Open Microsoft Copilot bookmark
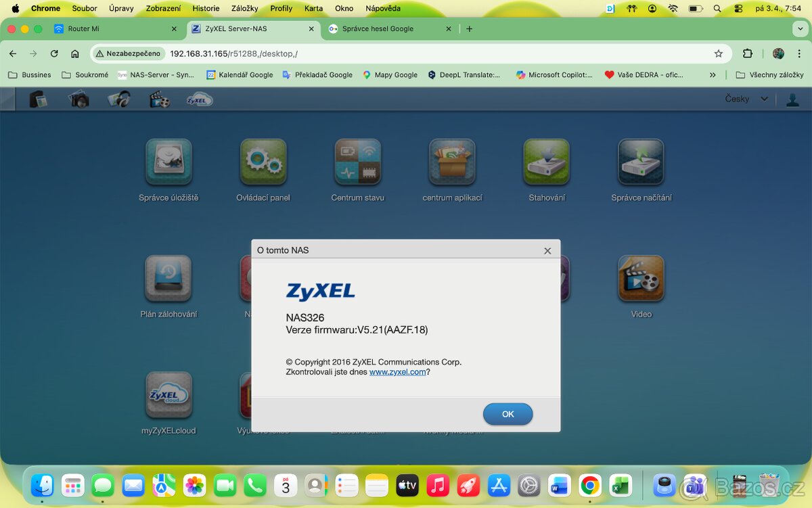 [x=554, y=75]
